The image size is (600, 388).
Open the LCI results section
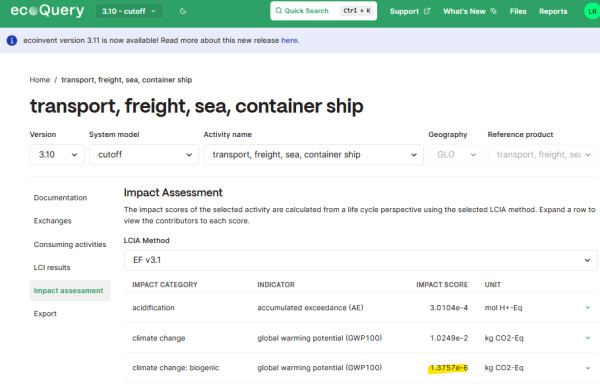pos(52,267)
